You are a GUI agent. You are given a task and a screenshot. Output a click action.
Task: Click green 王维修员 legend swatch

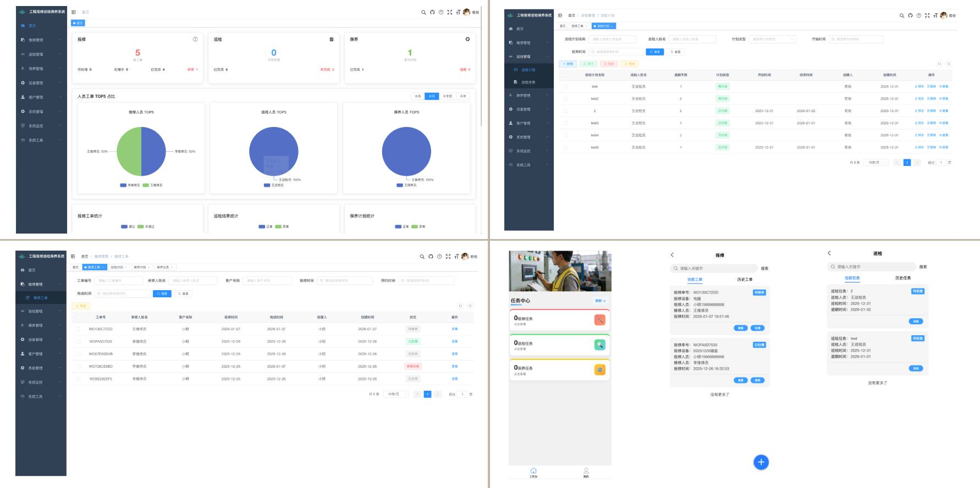click(x=146, y=185)
